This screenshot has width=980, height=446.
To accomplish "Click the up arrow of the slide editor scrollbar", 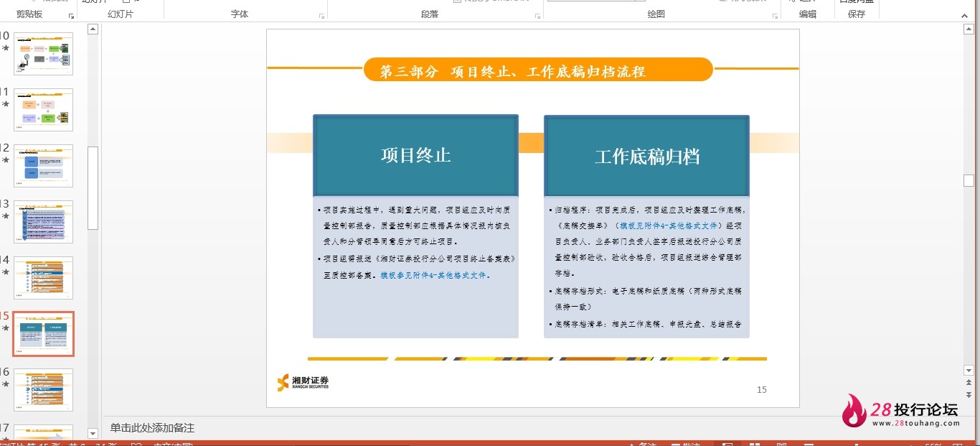I will point(969,29).
